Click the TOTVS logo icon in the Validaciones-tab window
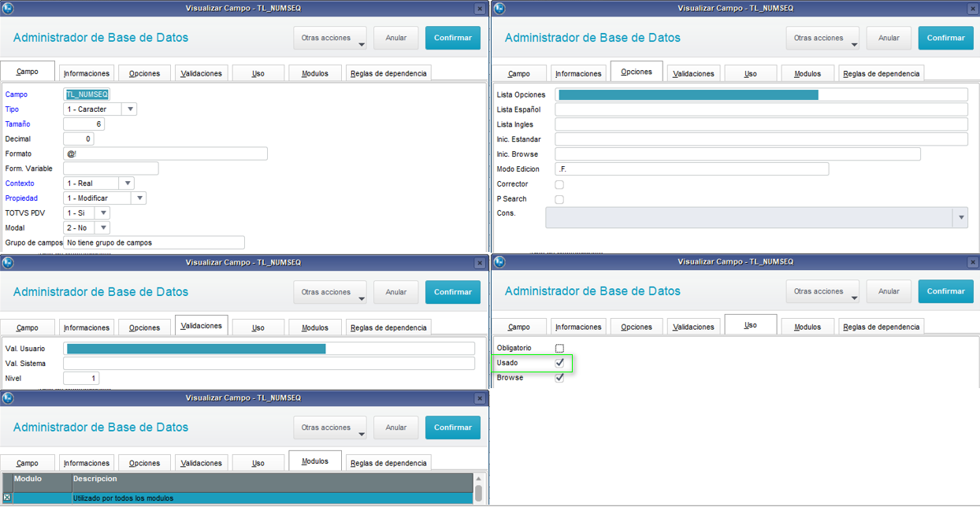 [x=7, y=262]
